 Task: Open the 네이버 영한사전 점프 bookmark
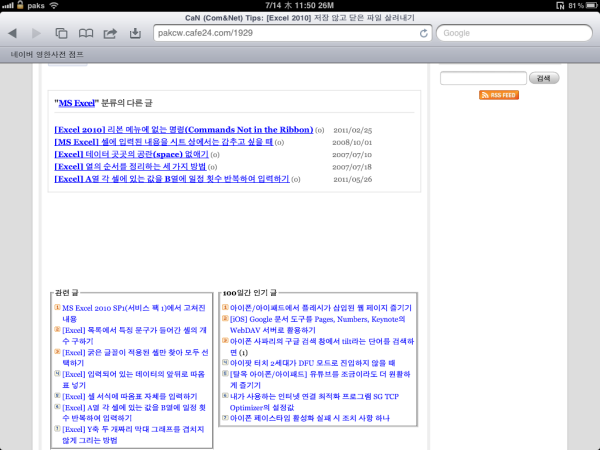[x=47, y=54]
